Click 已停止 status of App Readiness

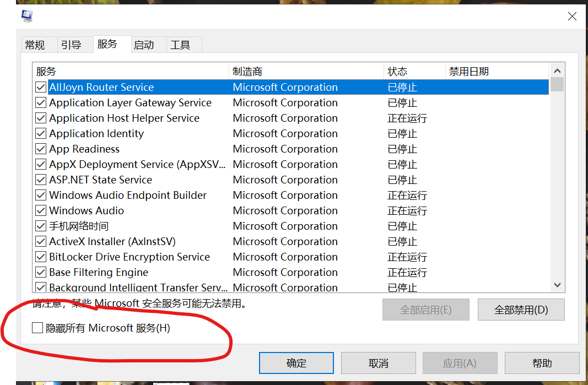(402, 149)
